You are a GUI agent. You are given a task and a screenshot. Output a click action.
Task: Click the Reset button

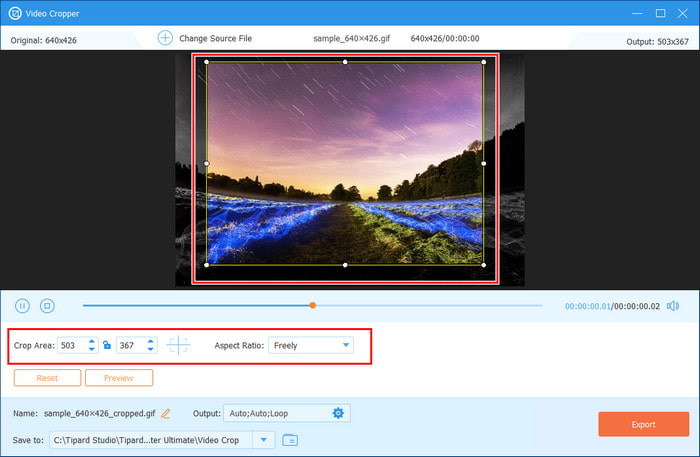coord(47,378)
